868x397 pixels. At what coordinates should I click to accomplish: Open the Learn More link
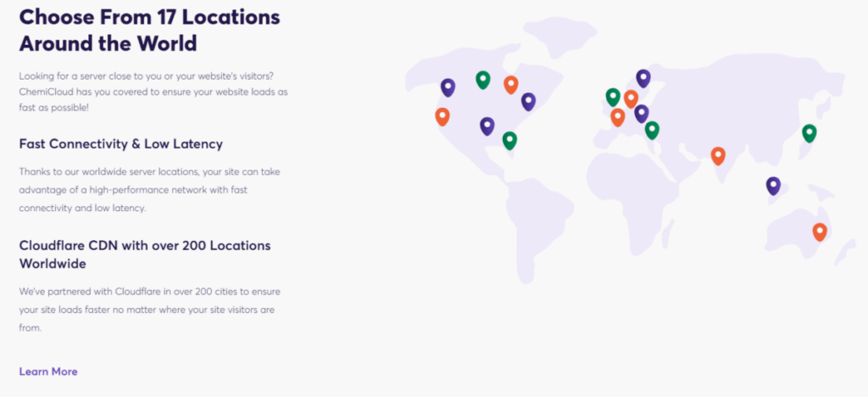point(48,372)
